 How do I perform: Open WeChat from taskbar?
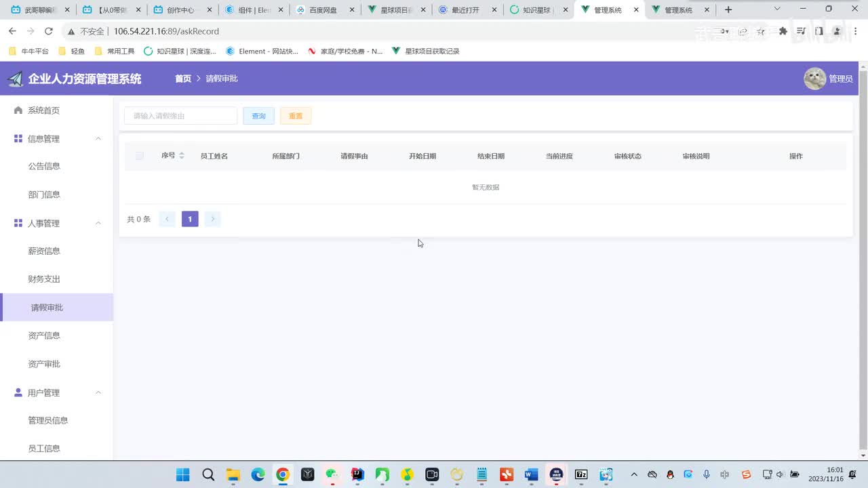pyautogui.click(x=332, y=474)
